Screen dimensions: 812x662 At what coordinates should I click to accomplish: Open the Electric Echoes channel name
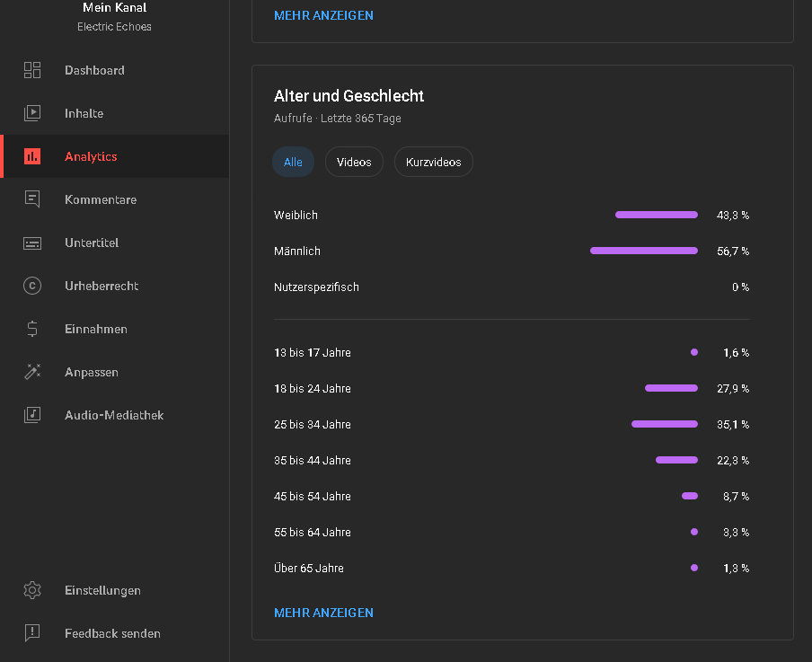[114, 27]
